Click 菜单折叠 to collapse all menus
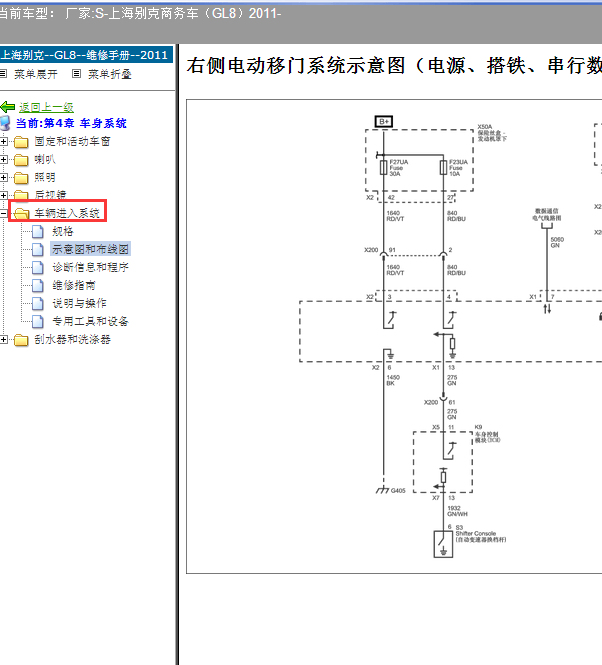Image resolution: width=602 pixels, height=665 pixels. (x=110, y=74)
